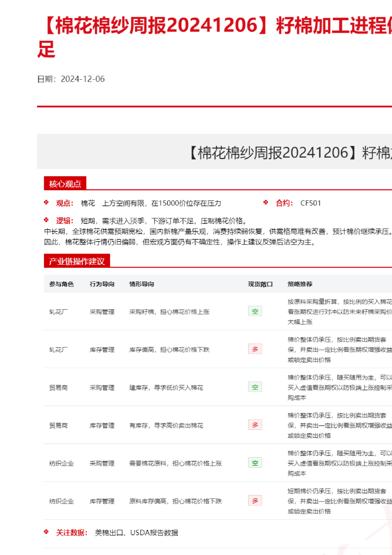
Task: Click the 多 badge in 纺织企业 库存管理 row
Action: (255, 501)
